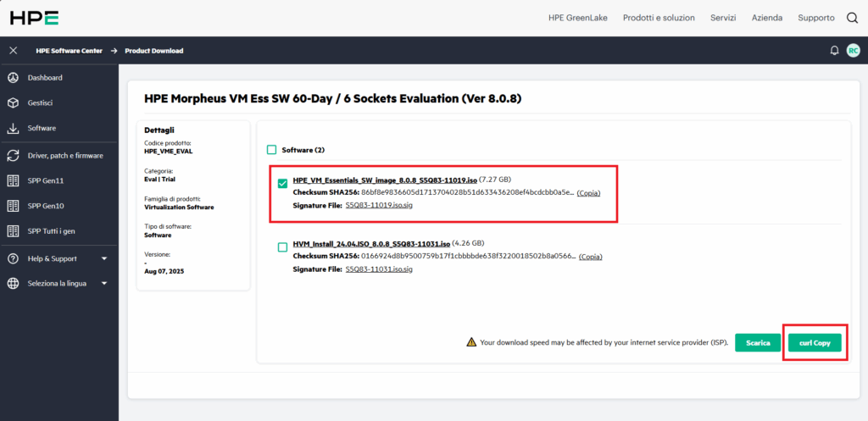Click the Help & Support question icon

[14, 258]
